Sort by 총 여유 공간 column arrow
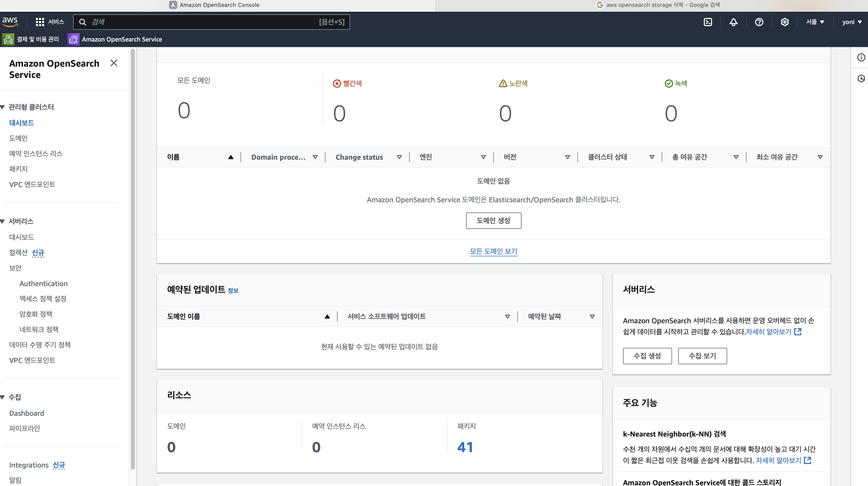The height and width of the screenshot is (486, 868). click(x=736, y=157)
